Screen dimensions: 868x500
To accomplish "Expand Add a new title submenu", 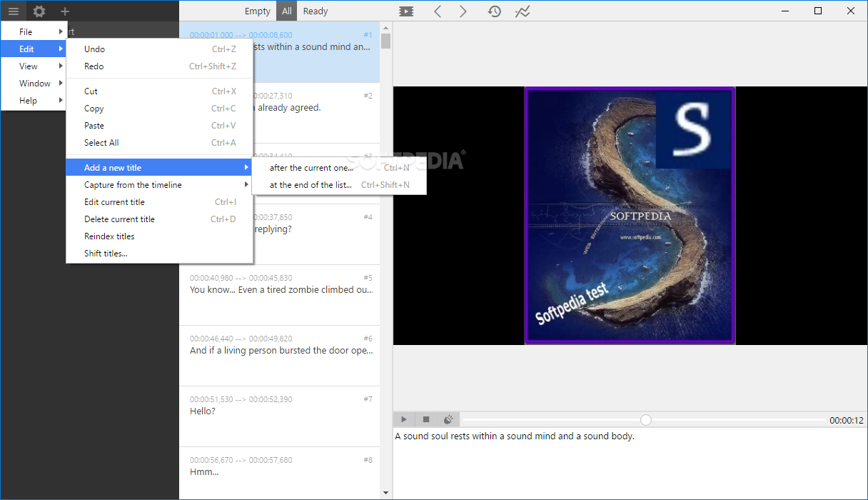I will pos(160,168).
